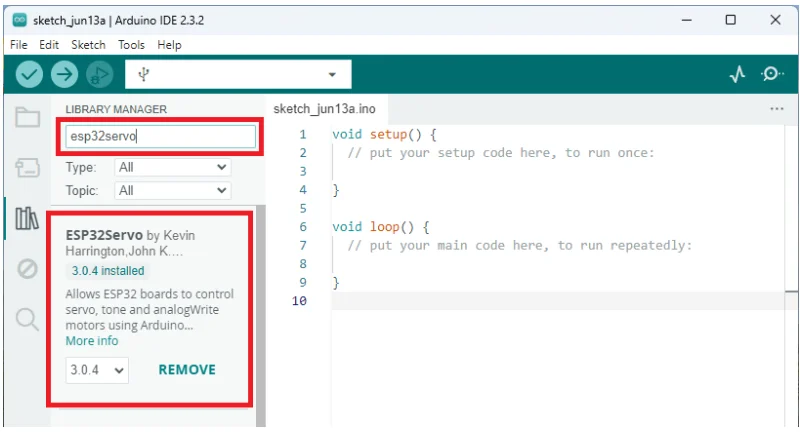Remove the ESP32Servo library
This screenshot has height=433, width=800.
(187, 370)
